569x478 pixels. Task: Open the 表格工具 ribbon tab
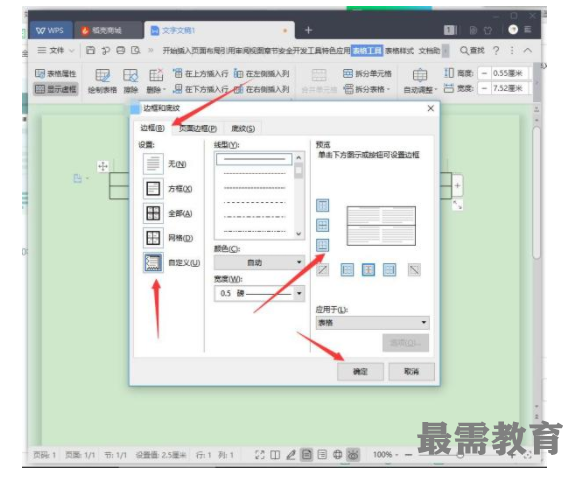pos(367,50)
